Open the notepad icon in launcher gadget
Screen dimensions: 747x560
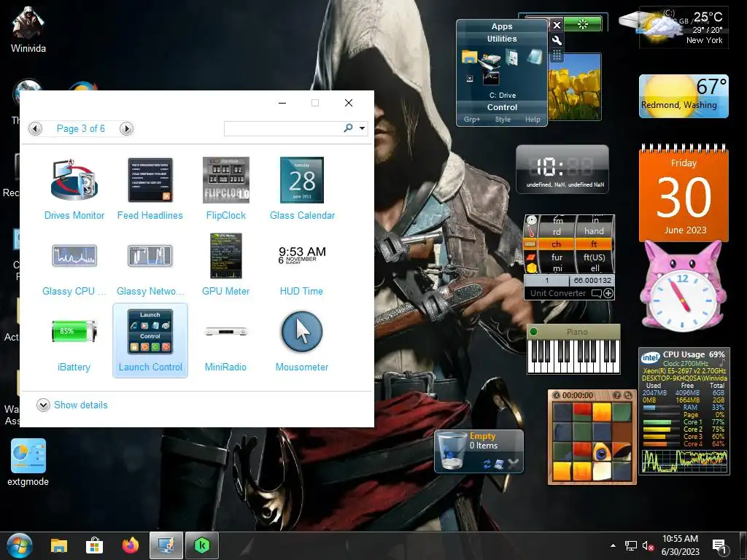(535, 57)
